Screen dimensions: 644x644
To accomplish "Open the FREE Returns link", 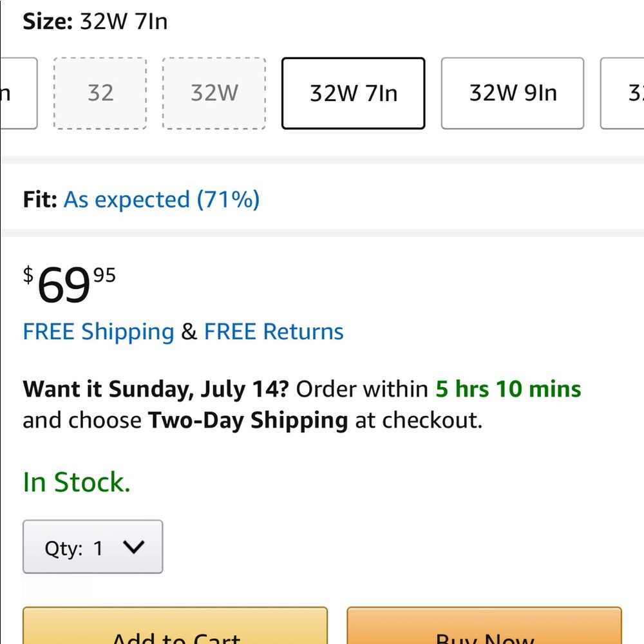I will [274, 332].
